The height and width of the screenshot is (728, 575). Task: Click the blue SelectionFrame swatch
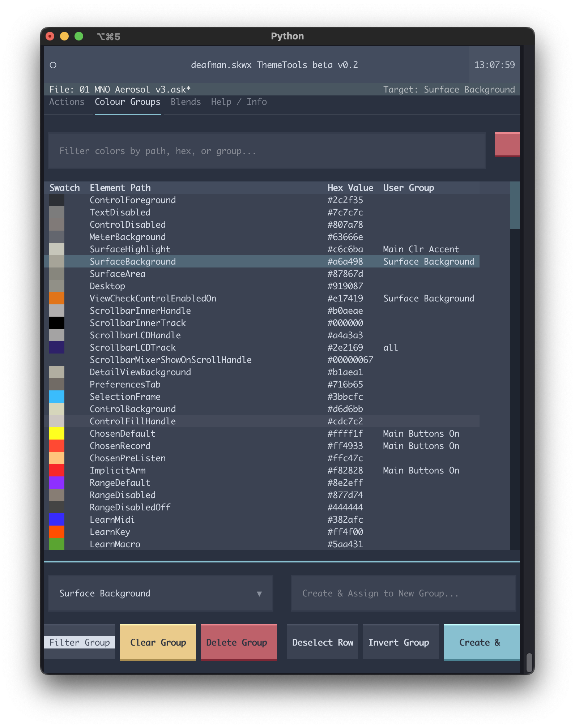coord(57,397)
